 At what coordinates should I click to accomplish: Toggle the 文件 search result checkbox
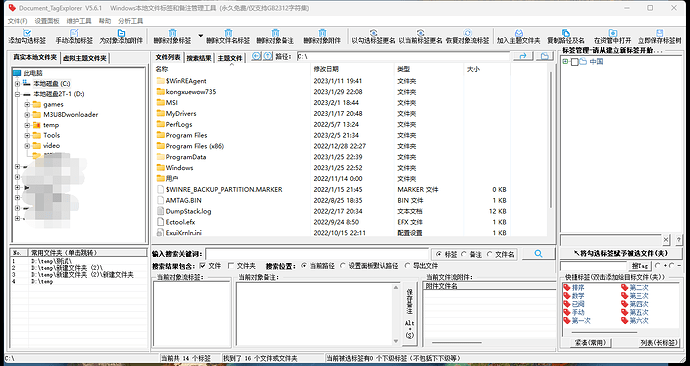(202, 266)
